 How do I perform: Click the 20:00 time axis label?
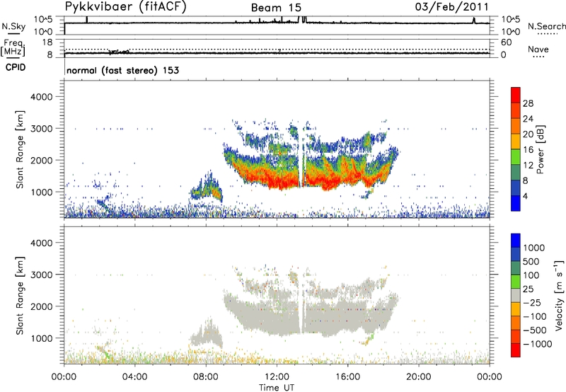tap(419, 377)
